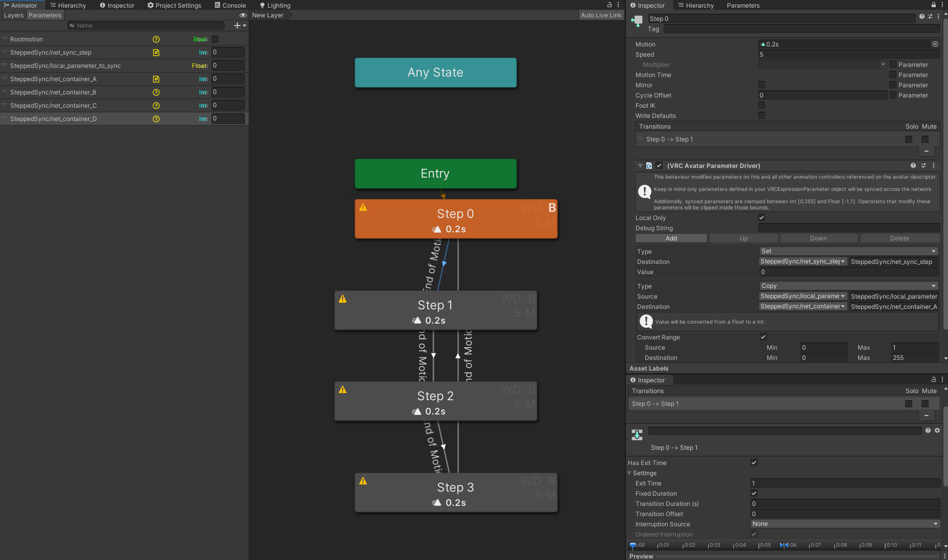
Task: Switch to right-side Hierarchy tab
Action: [696, 5]
